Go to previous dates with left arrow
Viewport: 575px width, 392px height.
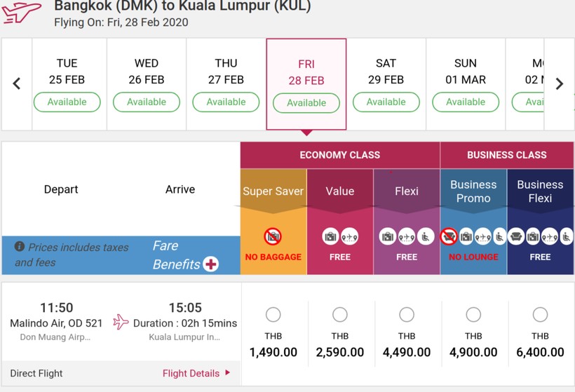pyautogui.click(x=17, y=84)
